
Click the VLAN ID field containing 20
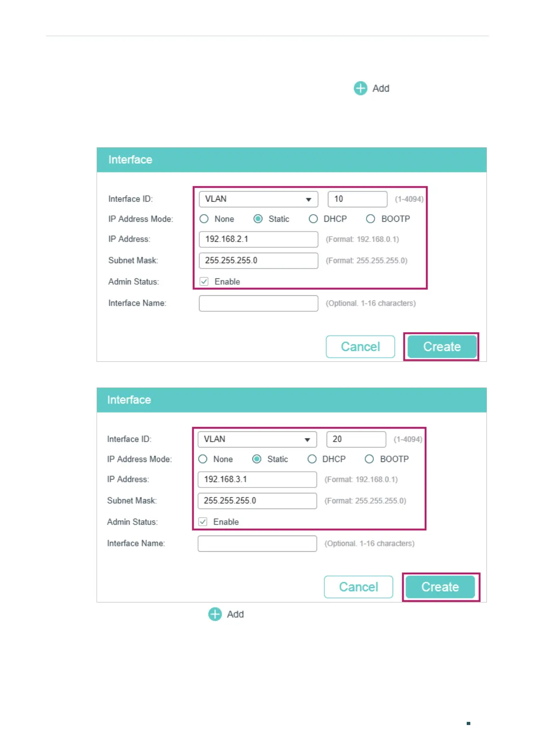pyautogui.click(x=356, y=439)
